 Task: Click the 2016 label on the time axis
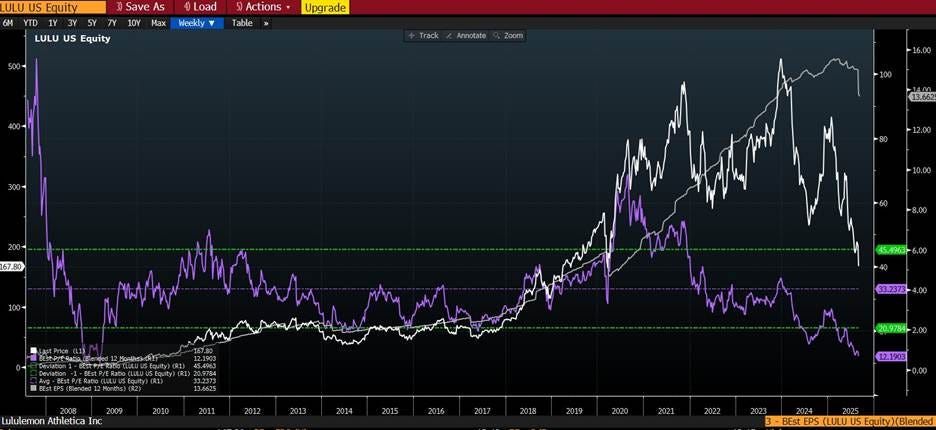[x=436, y=411]
